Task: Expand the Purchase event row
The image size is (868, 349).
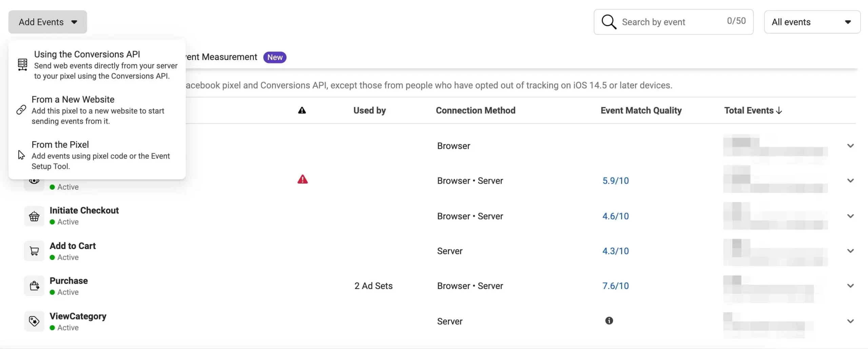Action: point(850,286)
